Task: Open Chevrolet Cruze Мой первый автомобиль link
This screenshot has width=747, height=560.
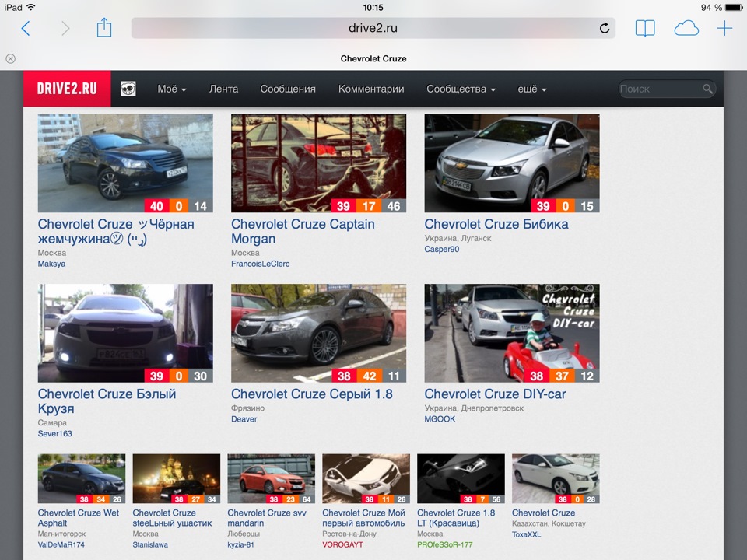Action: tap(363, 518)
